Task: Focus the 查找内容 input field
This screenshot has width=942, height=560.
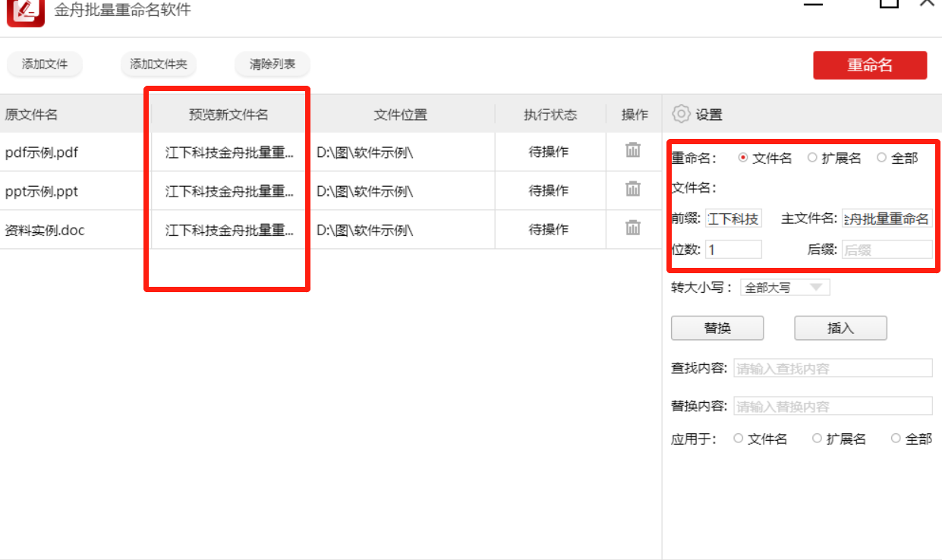Action: [x=833, y=368]
